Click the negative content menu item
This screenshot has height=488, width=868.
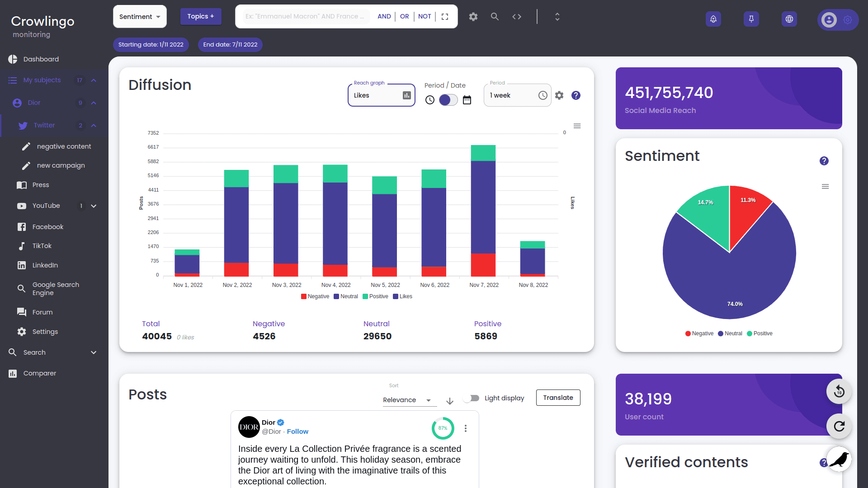pos(64,146)
